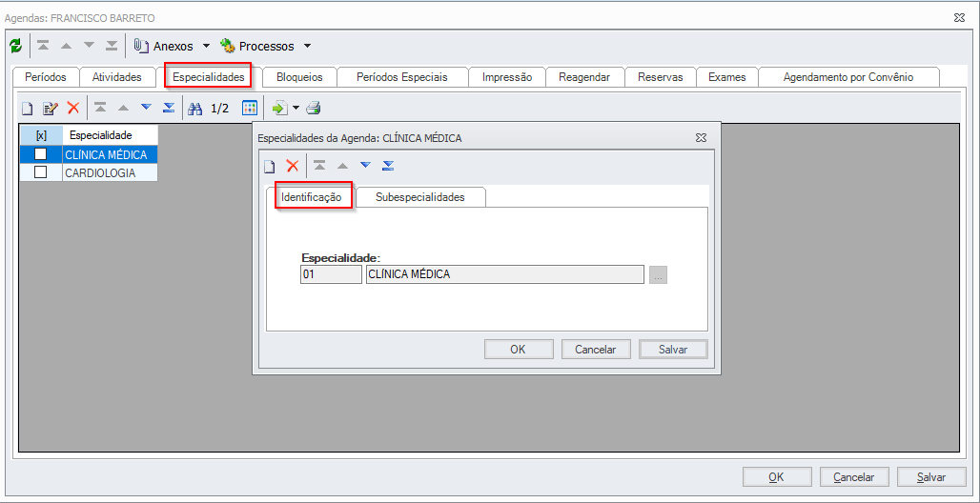Open the Agendamento por Convênio tab
This screenshot has height=503, width=980.
tap(848, 77)
